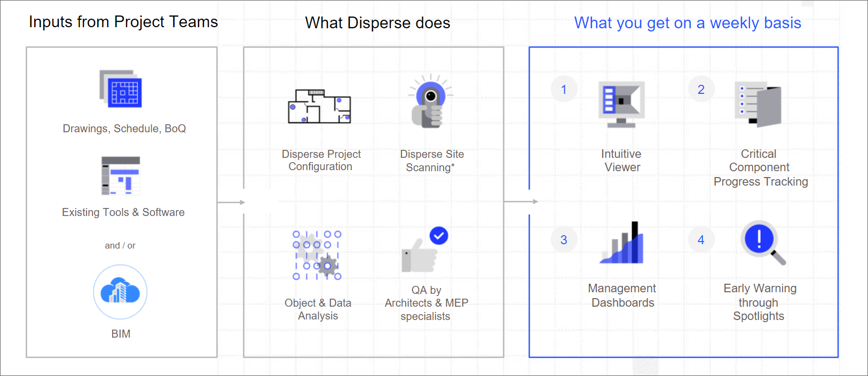Click the "Management Dashboards" label
The width and height of the screenshot is (868, 376).
(622, 295)
